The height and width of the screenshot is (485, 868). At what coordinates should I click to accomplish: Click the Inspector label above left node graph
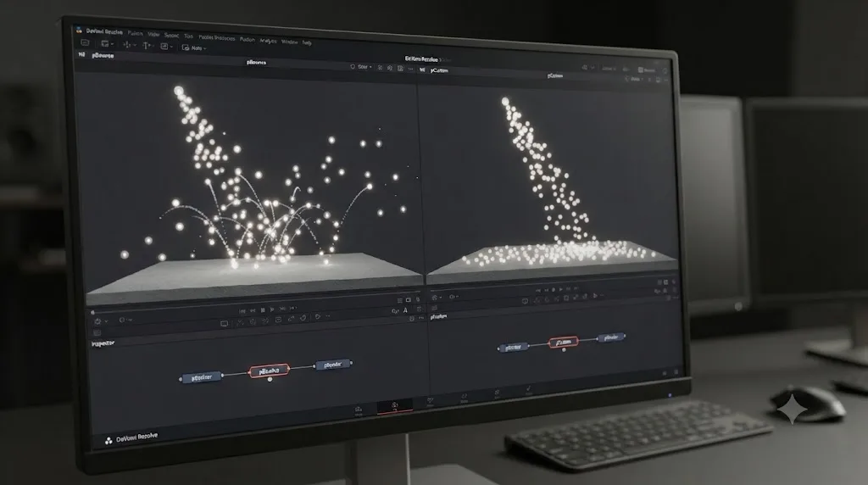103,343
